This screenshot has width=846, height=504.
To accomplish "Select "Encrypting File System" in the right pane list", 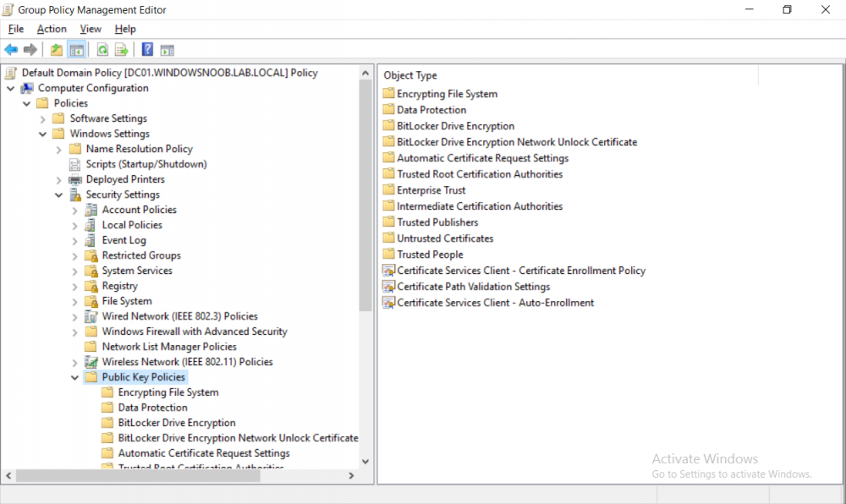I will (x=448, y=94).
